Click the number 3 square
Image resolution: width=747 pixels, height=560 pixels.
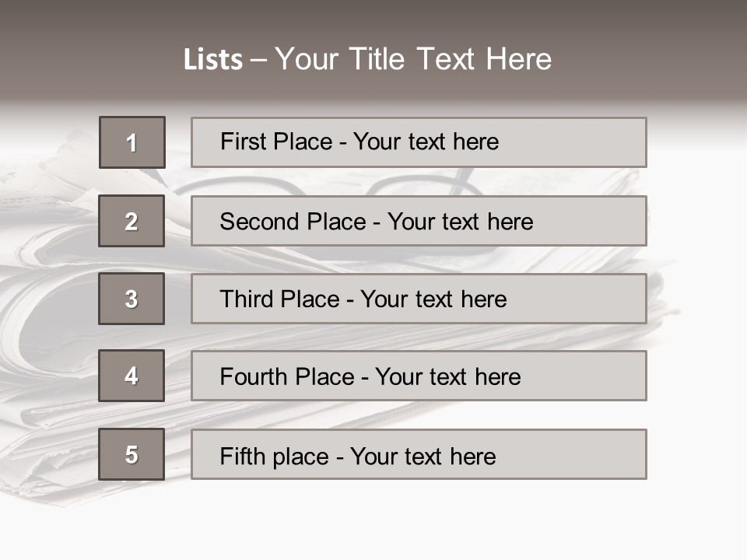(x=132, y=299)
